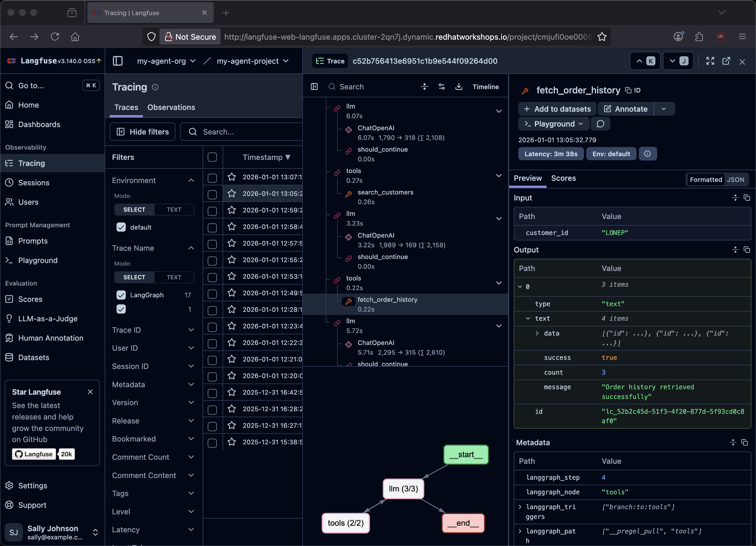The height and width of the screenshot is (546, 756).
Task: Click the Hide filters button
Action: (x=143, y=132)
